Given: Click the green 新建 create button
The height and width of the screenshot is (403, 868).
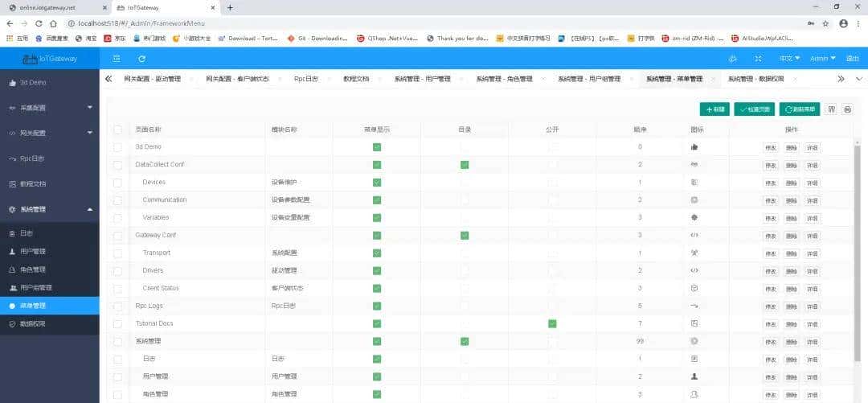Looking at the screenshot, I should pyautogui.click(x=714, y=109).
